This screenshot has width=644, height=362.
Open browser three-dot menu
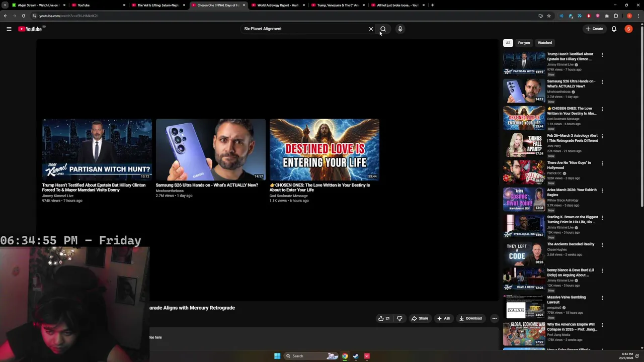click(638, 16)
